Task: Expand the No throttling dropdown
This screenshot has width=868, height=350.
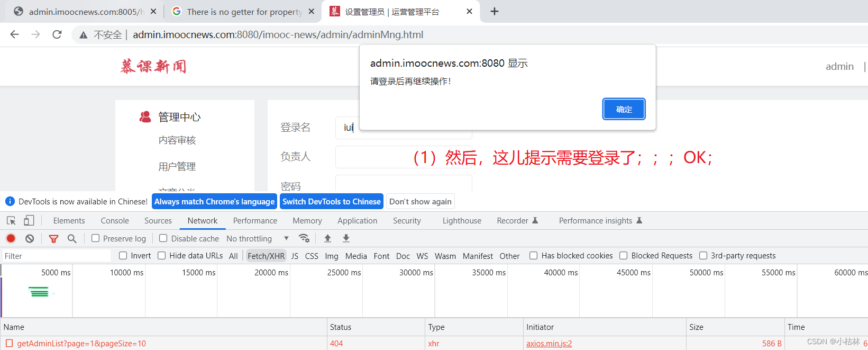Action: tap(257, 239)
